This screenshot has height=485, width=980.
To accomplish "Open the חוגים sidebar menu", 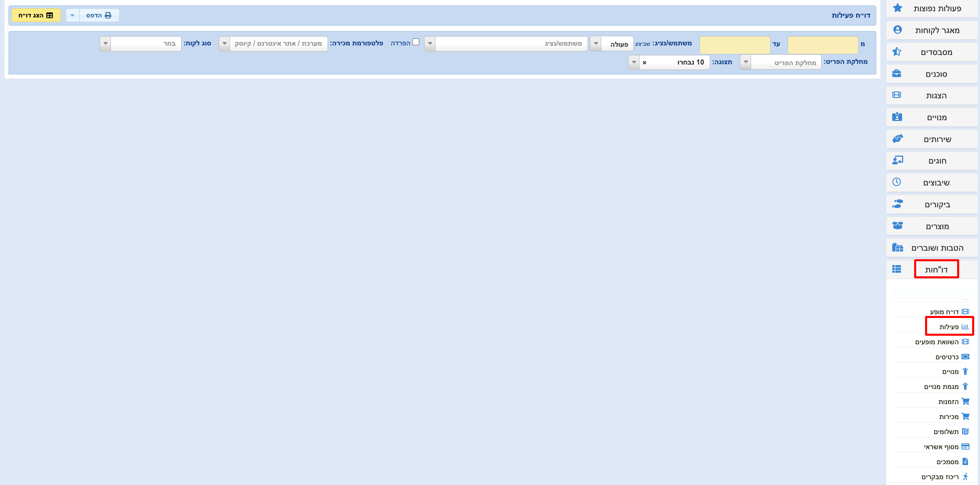I will pyautogui.click(x=933, y=160).
